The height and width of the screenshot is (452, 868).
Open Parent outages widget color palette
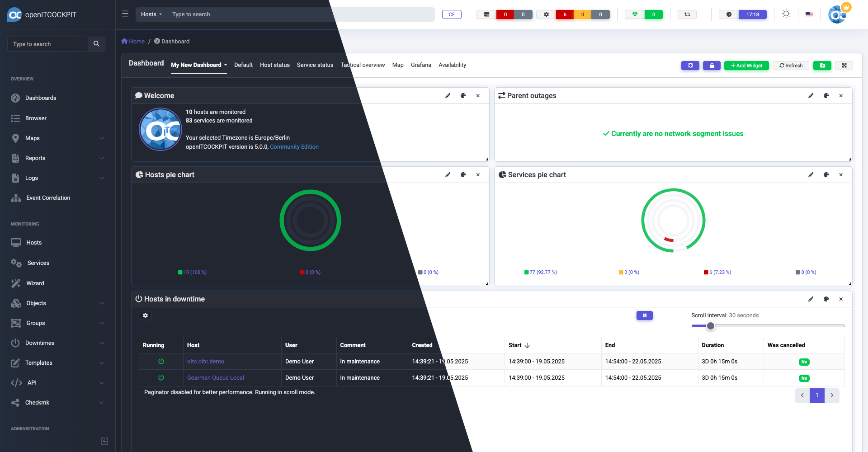[x=826, y=96]
